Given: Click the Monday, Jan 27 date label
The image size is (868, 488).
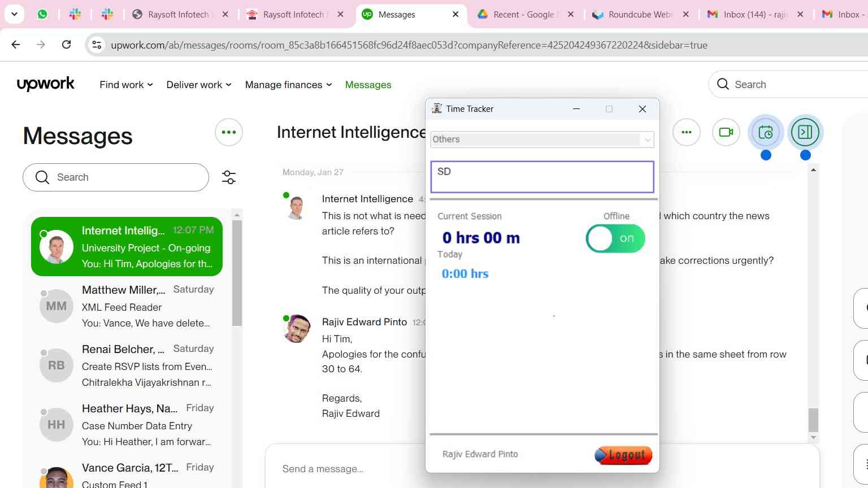Looking at the screenshot, I should (x=313, y=172).
